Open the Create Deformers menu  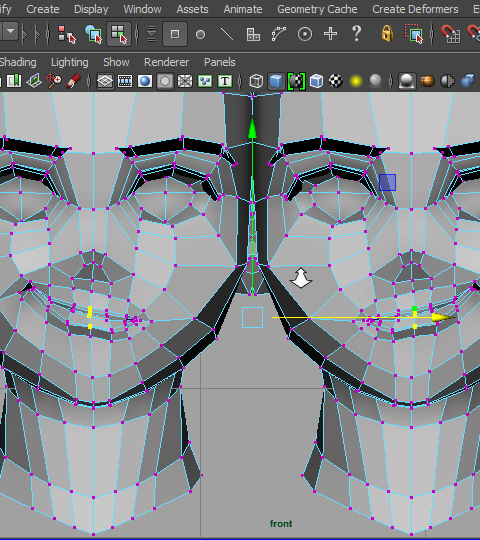(415, 9)
